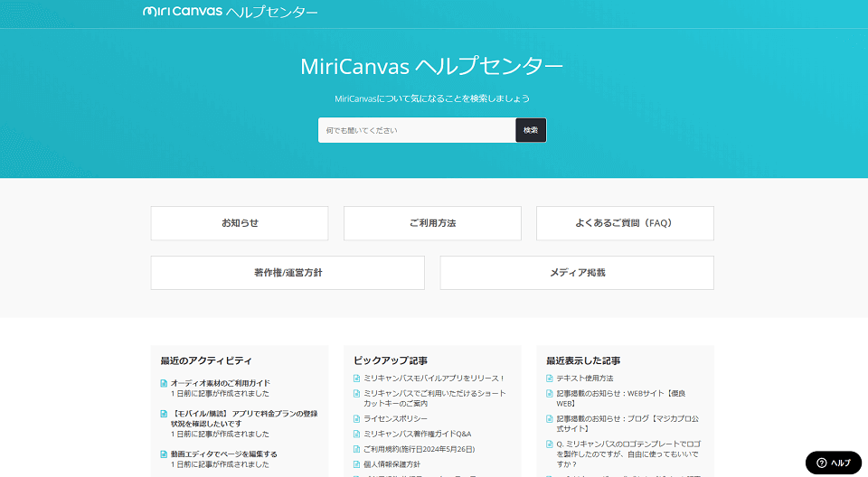
Task: Open the 個人情報保護方針 article
Action: pos(392,464)
